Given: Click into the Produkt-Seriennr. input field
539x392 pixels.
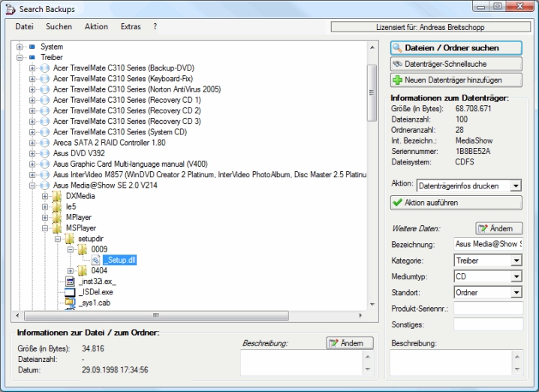Looking at the screenshot, I should [488, 309].
